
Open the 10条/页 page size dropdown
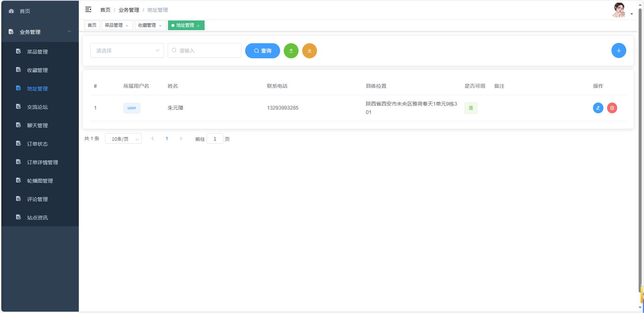pos(123,138)
